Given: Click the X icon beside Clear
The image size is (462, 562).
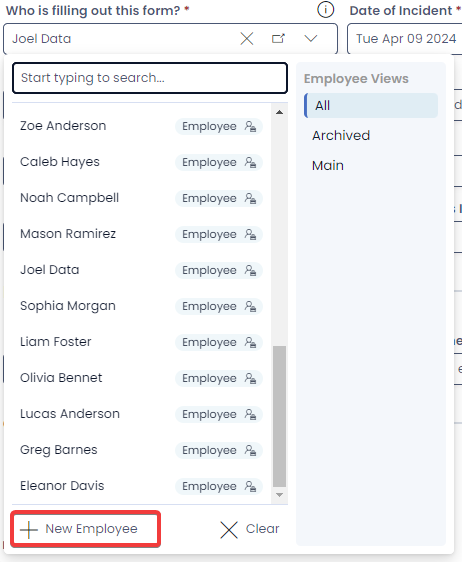Looking at the screenshot, I should 229,529.
